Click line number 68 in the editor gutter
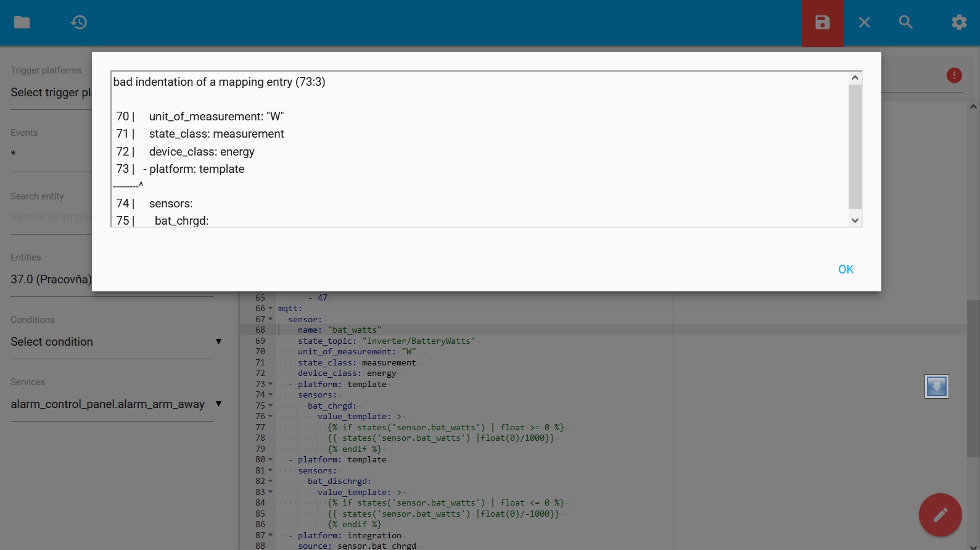Image resolution: width=980 pixels, height=550 pixels. (260, 330)
